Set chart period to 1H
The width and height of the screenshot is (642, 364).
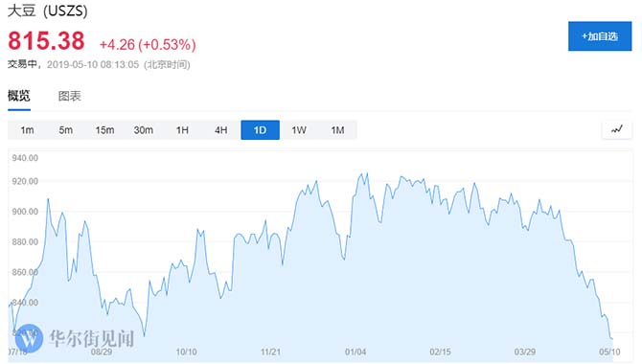[x=182, y=130]
